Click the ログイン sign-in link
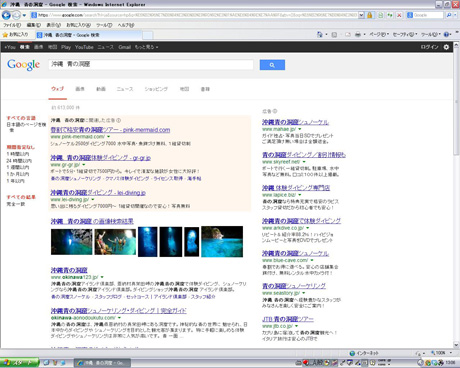The image size is (460, 368). [x=429, y=47]
